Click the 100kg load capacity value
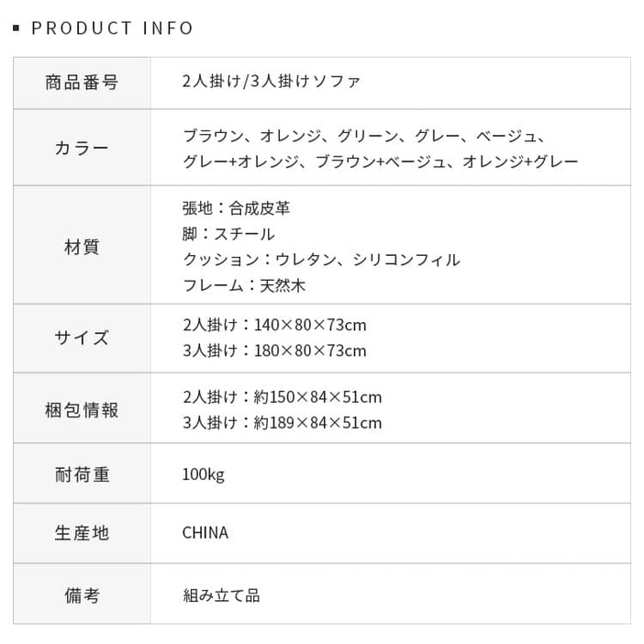Image resolution: width=644 pixels, height=644 pixels. pos(204,474)
